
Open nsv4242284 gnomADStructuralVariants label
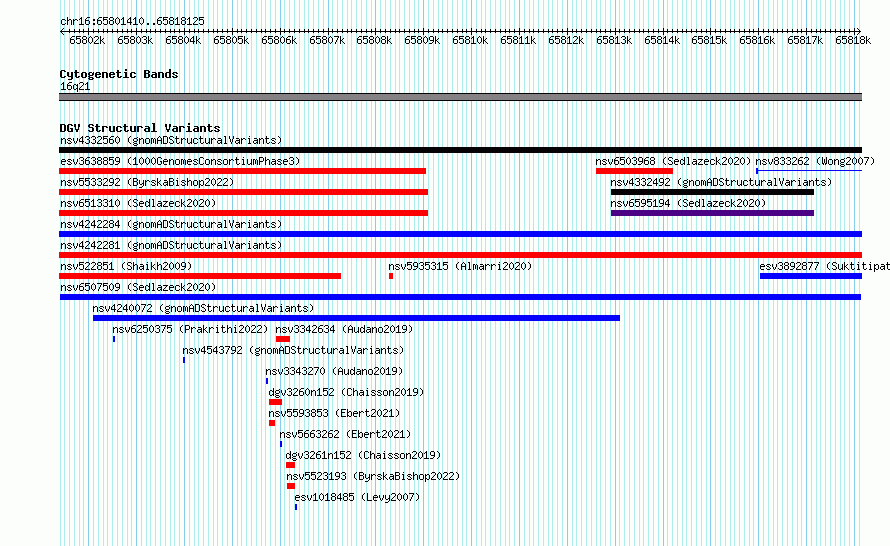tap(171, 224)
